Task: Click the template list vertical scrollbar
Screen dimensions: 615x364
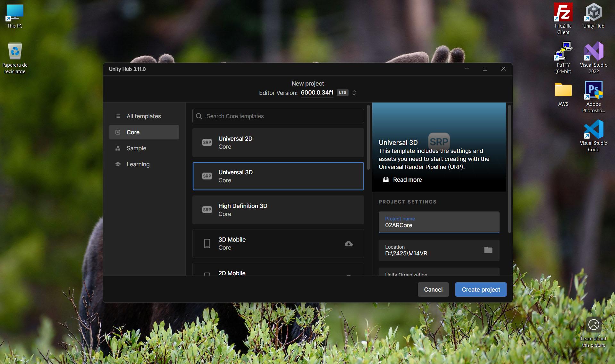Action: [368, 138]
